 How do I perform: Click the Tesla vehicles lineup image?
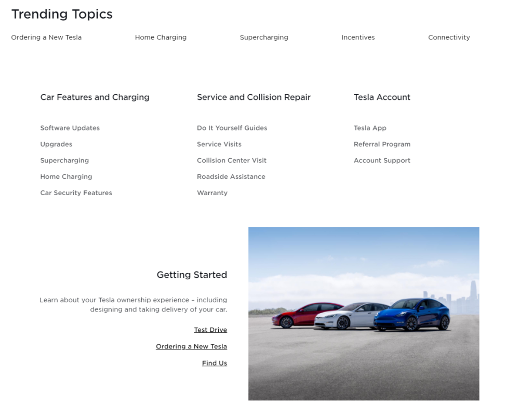[x=364, y=312]
